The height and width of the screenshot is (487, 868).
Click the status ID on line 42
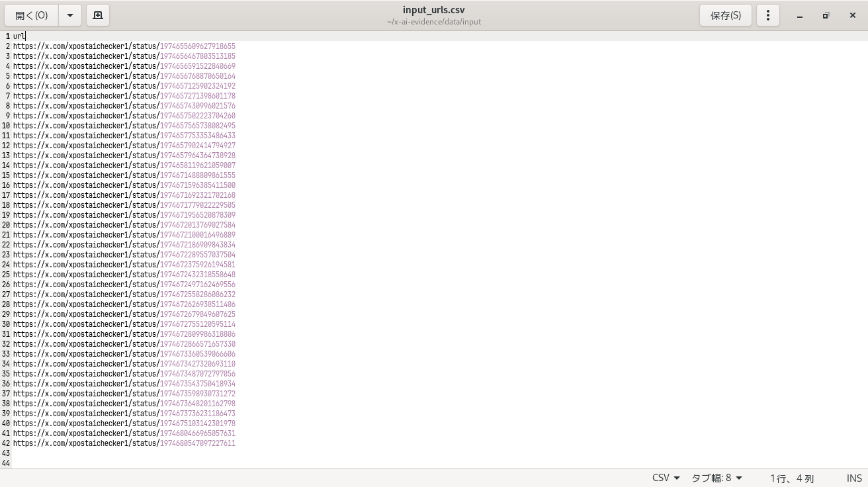click(197, 443)
